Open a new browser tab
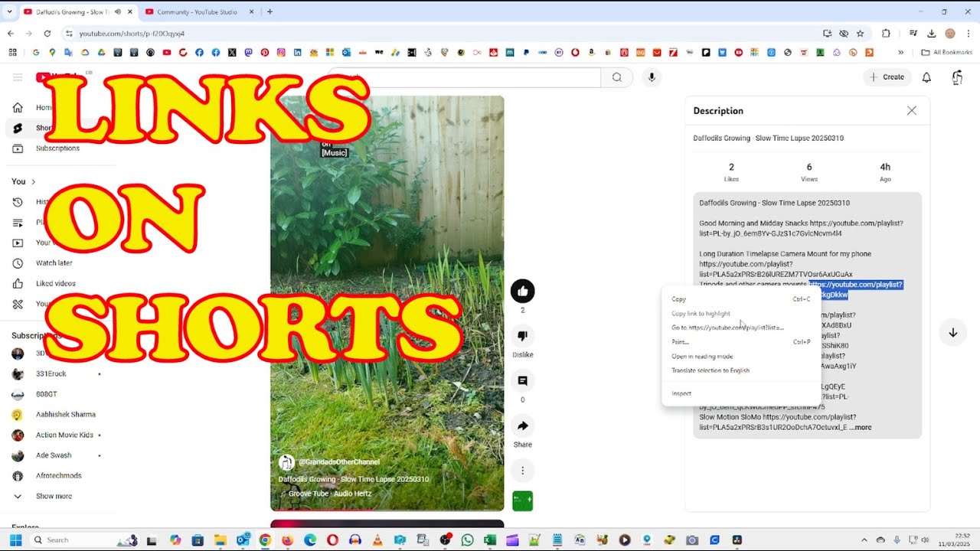Viewport: 980px width, 551px height. [x=269, y=11]
